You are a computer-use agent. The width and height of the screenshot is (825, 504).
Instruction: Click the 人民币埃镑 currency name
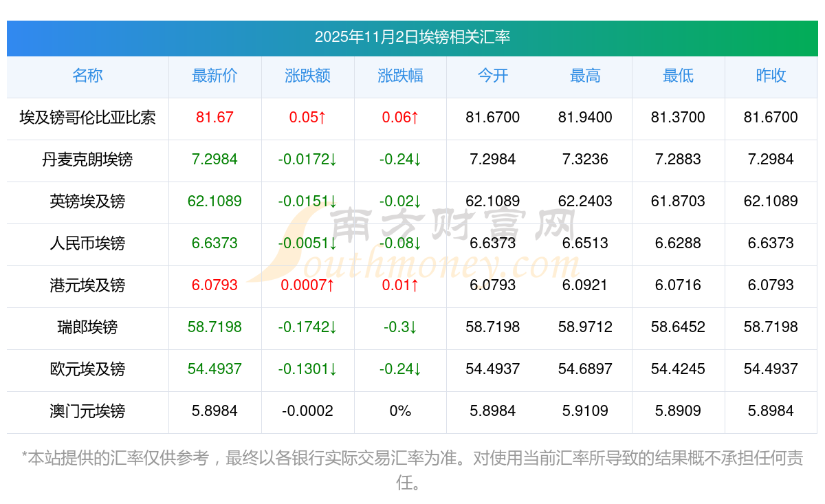click(x=87, y=243)
